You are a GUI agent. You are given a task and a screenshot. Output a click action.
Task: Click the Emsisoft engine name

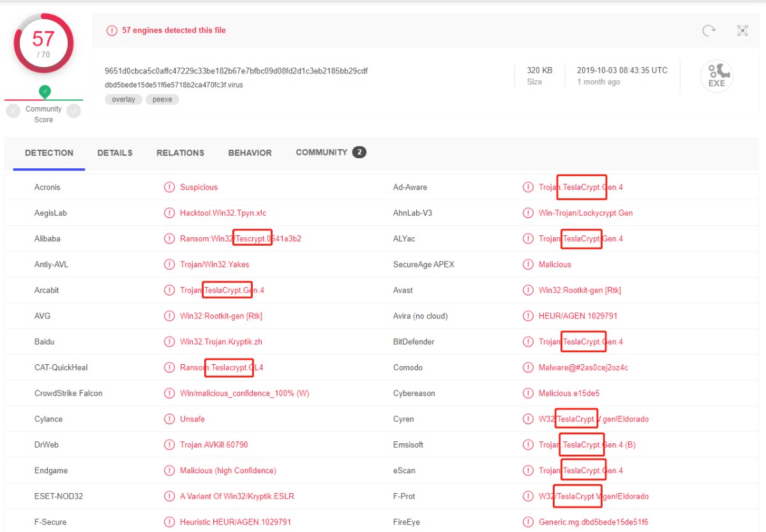(x=409, y=445)
